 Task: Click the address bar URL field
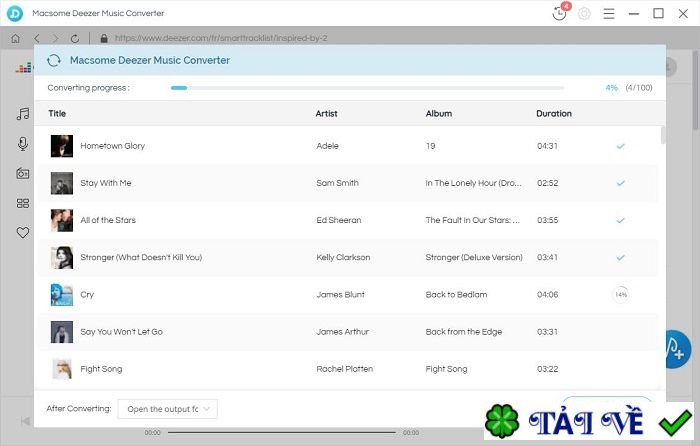click(221, 38)
